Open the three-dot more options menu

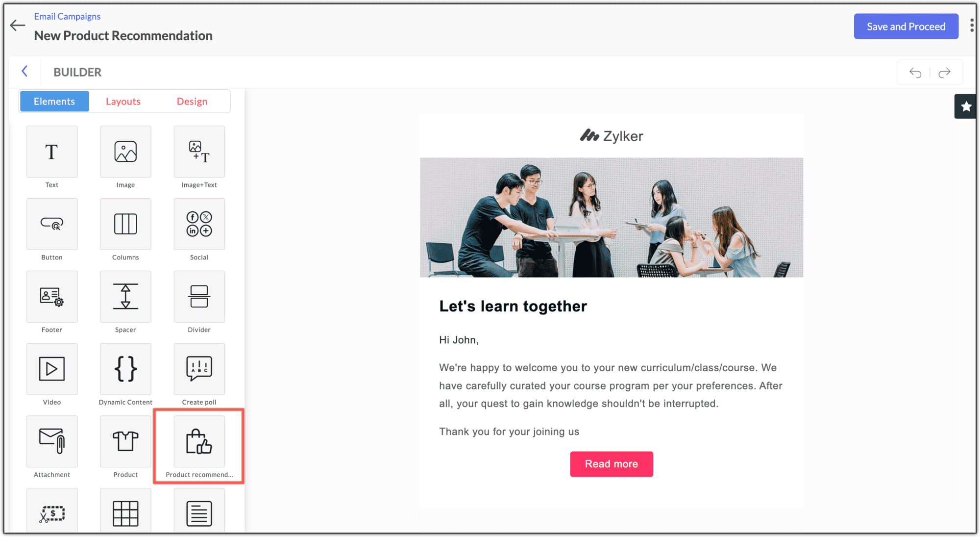pyautogui.click(x=972, y=26)
